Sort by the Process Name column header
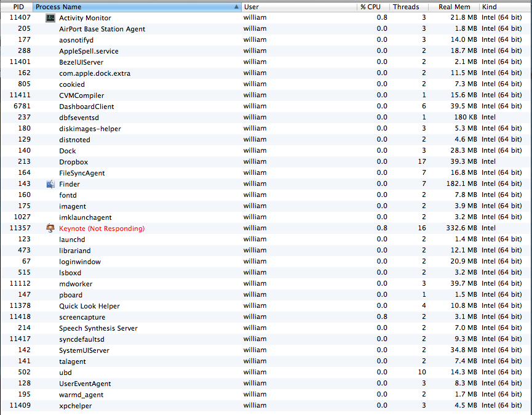 (137, 7)
